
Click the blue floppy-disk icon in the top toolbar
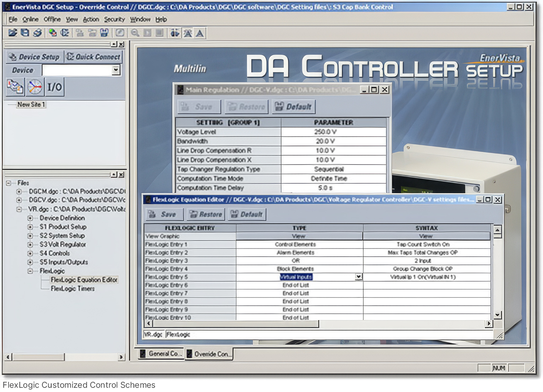(104, 33)
